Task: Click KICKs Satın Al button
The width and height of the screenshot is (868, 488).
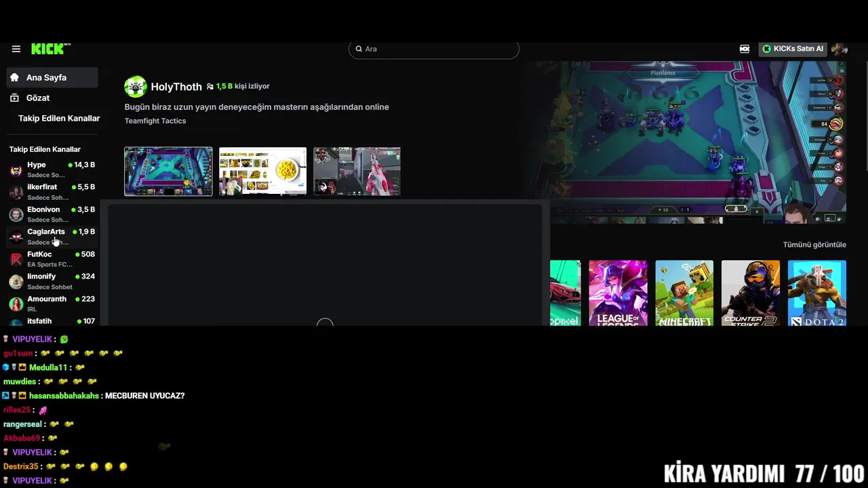Action: 793,49
